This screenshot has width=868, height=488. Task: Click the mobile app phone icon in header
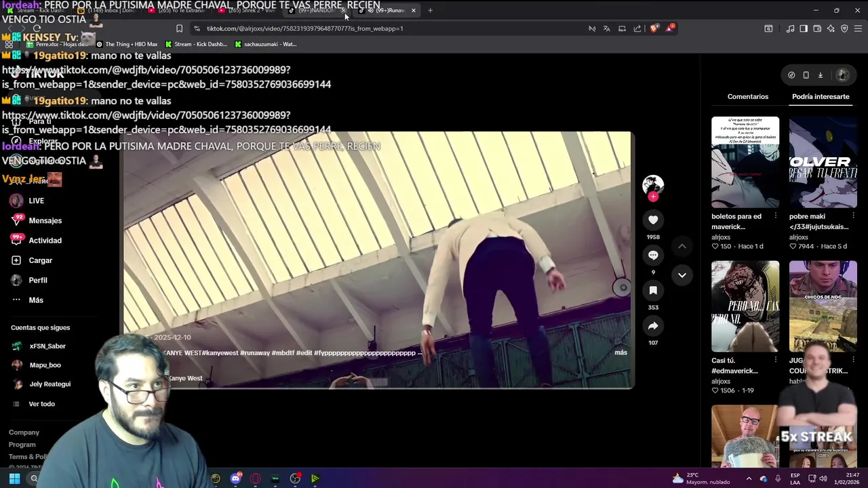pos(806,75)
